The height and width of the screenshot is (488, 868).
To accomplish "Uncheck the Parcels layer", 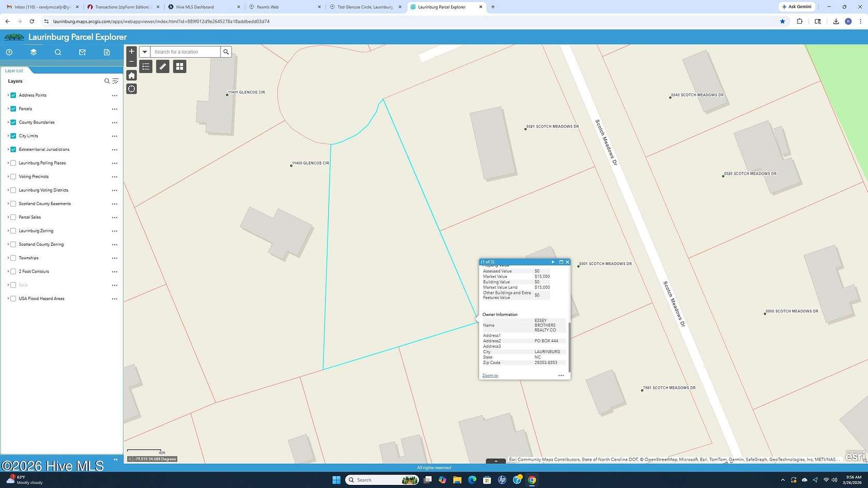I will [x=13, y=108].
